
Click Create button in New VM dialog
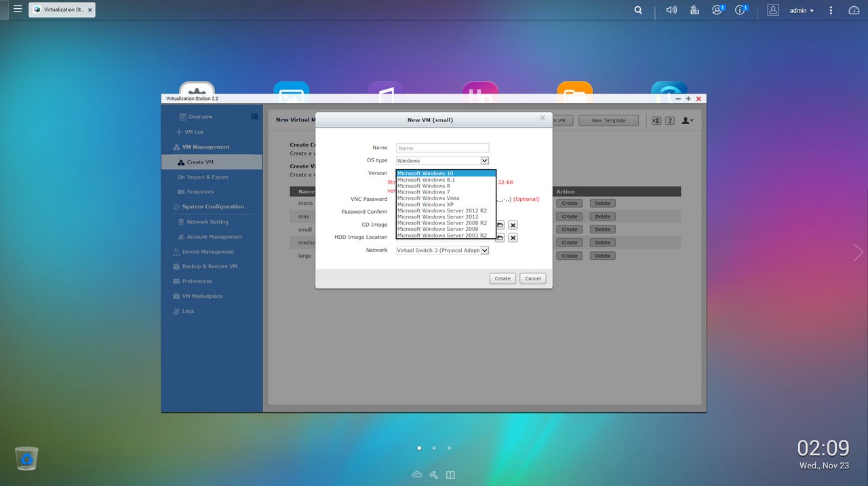coord(502,278)
